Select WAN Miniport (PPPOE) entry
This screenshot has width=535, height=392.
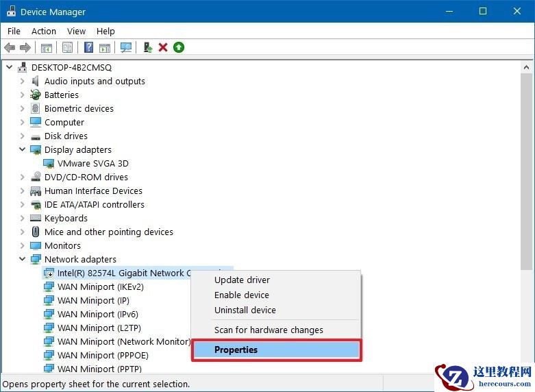103,355
